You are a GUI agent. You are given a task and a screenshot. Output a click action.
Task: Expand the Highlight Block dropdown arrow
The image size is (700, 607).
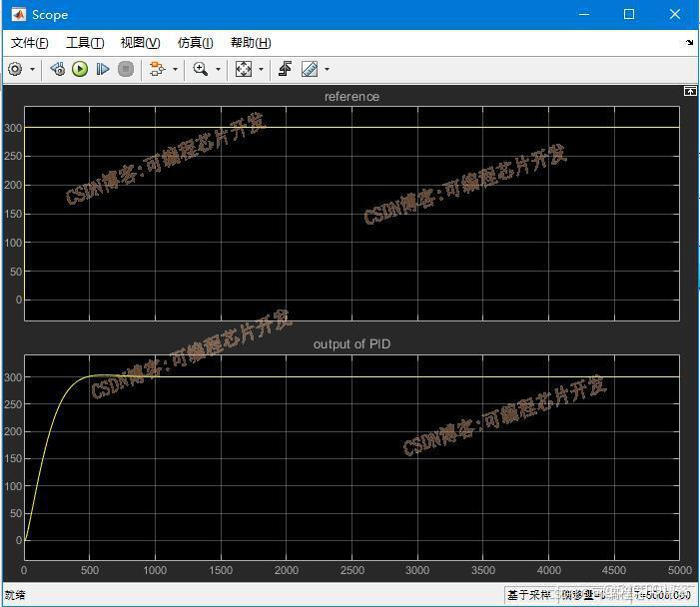click(175, 69)
